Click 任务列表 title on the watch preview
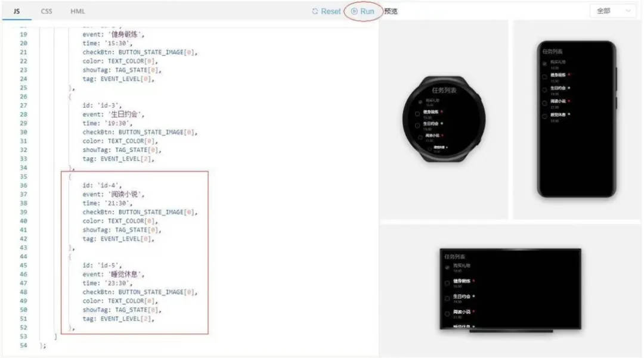Viewport: 644px width, 358px height. click(x=444, y=90)
